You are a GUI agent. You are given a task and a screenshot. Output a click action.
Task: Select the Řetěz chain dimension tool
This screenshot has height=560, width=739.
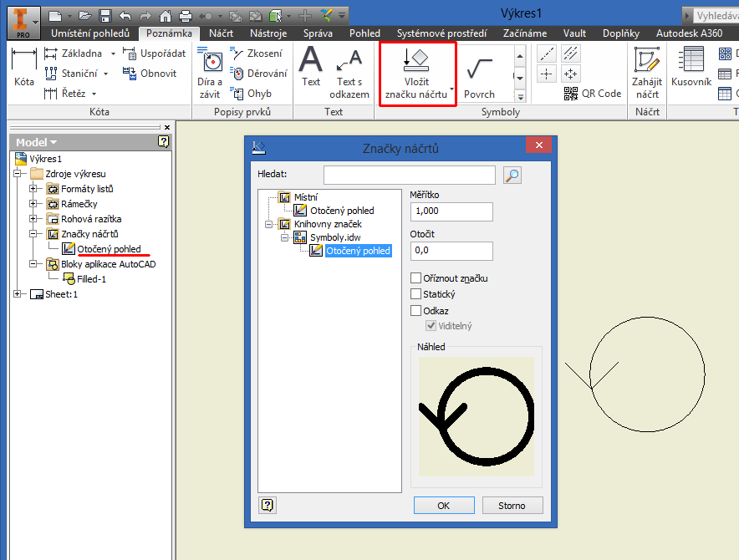pos(65,94)
